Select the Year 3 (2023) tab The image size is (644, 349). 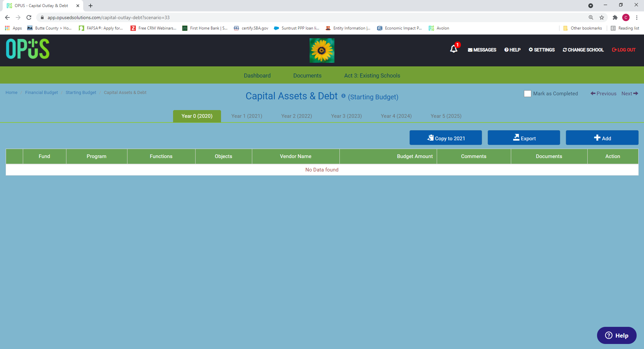(x=346, y=116)
